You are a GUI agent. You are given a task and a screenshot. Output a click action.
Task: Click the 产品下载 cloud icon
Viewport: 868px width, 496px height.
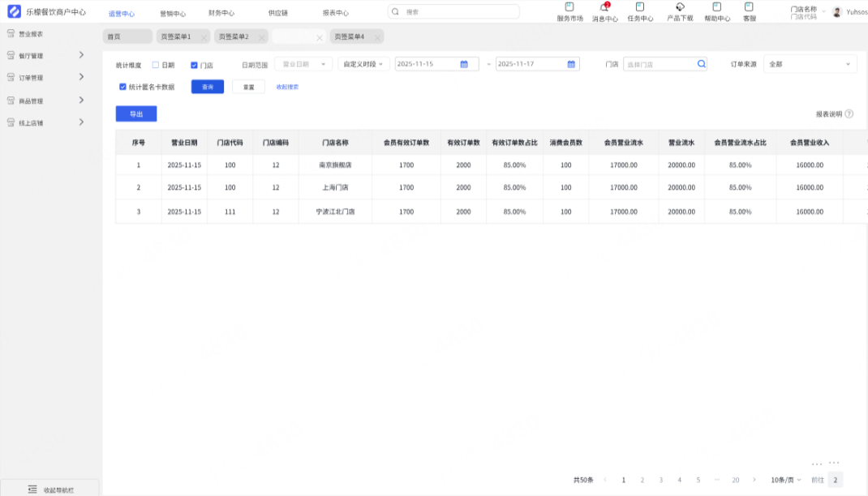coord(680,6)
